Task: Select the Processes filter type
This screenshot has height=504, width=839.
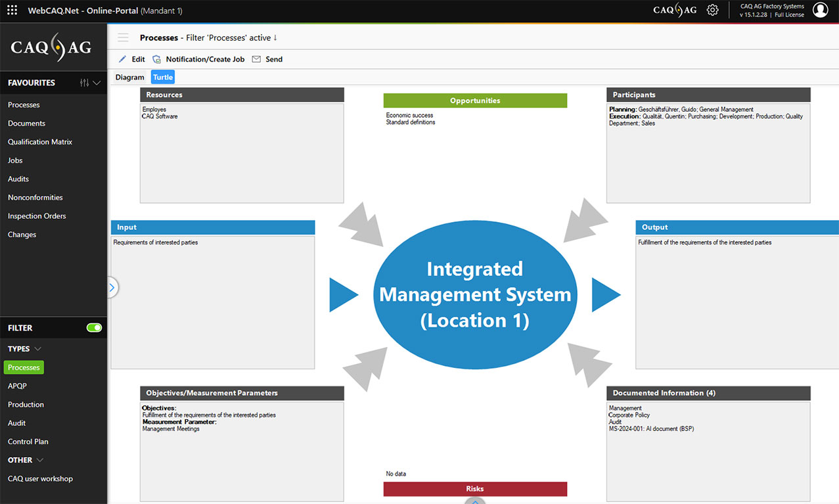Action: pyautogui.click(x=24, y=367)
